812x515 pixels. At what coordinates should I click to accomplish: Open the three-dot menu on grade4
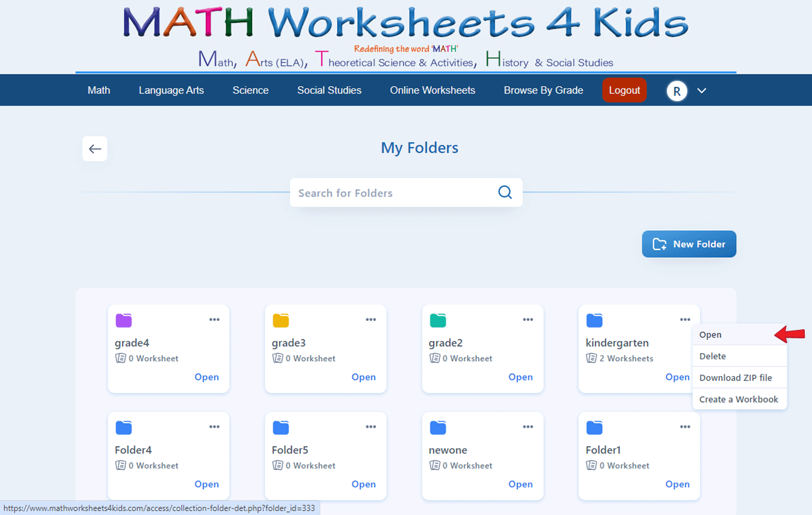pos(214,320)
